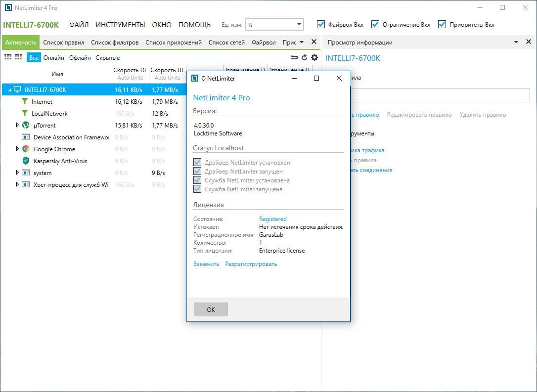Click the Редактировать правило link
The width and height of the screenshot is (537, 392).
[419, 115]
